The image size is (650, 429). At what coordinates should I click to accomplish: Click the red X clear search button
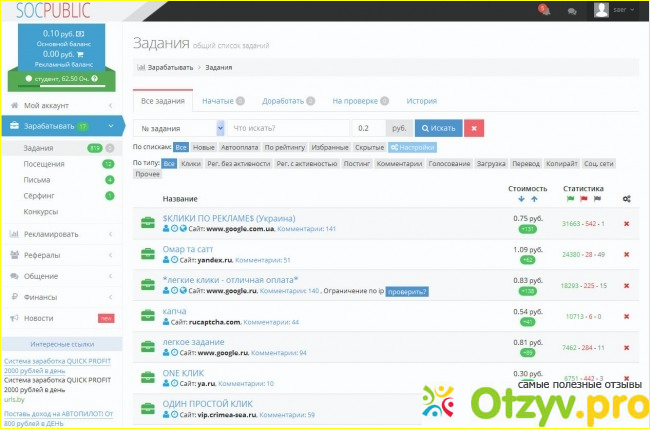pos(474,128)
